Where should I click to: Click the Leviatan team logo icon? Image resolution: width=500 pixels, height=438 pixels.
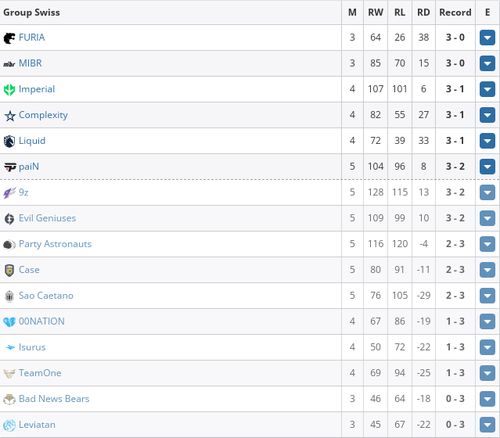pos(9,425)
